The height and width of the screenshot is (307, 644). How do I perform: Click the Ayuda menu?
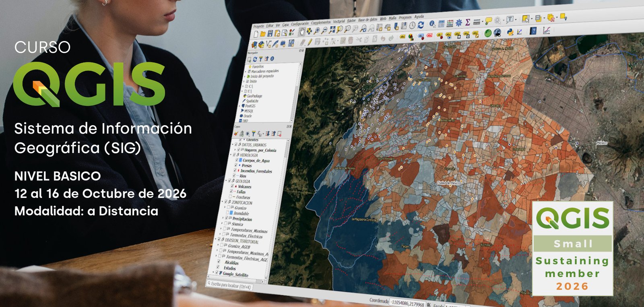coord(419,16)
